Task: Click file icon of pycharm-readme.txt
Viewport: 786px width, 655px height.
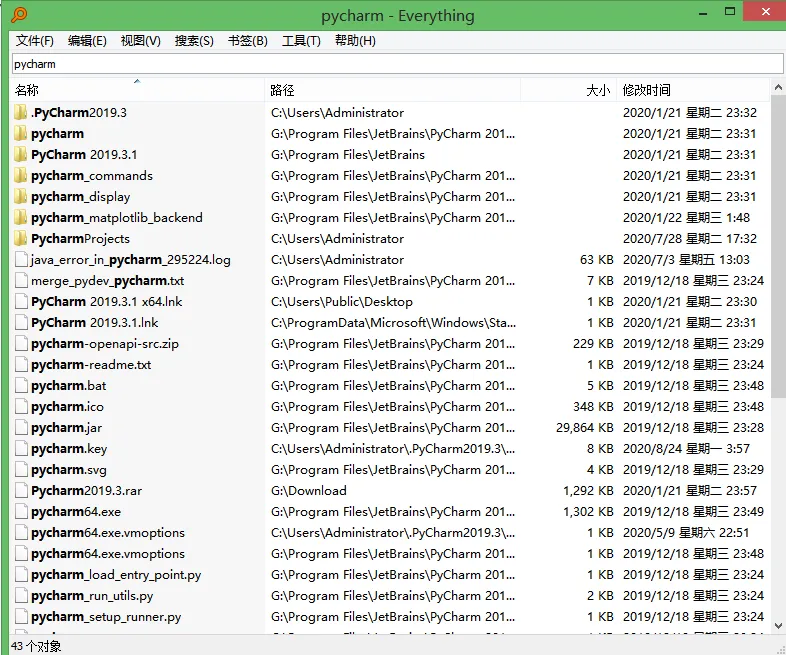Action: (x=21, y=365)
